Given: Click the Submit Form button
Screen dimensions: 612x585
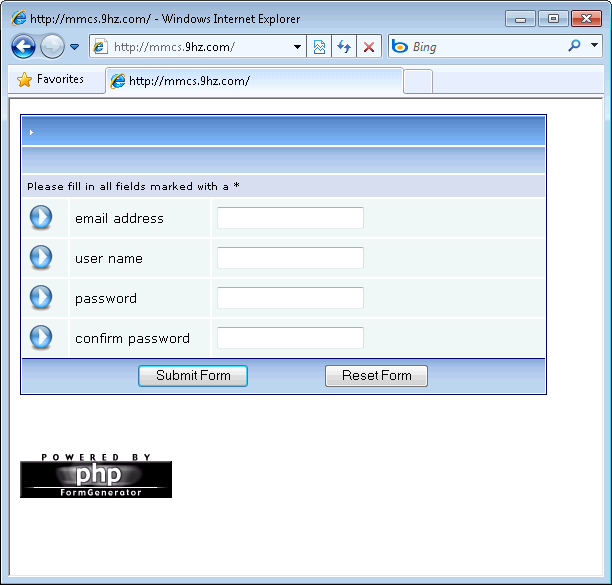Looking at the screenshot, I should click(193, 376).
